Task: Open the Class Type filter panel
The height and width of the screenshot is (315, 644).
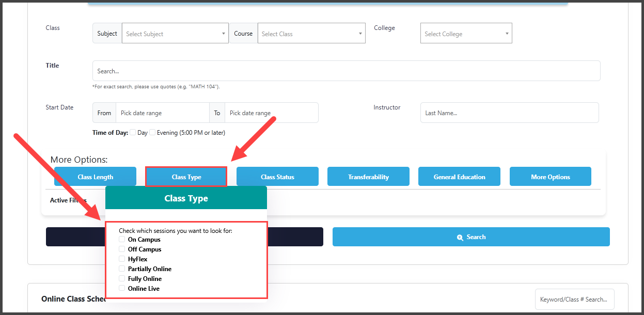Action: click(x=186, y=176)
